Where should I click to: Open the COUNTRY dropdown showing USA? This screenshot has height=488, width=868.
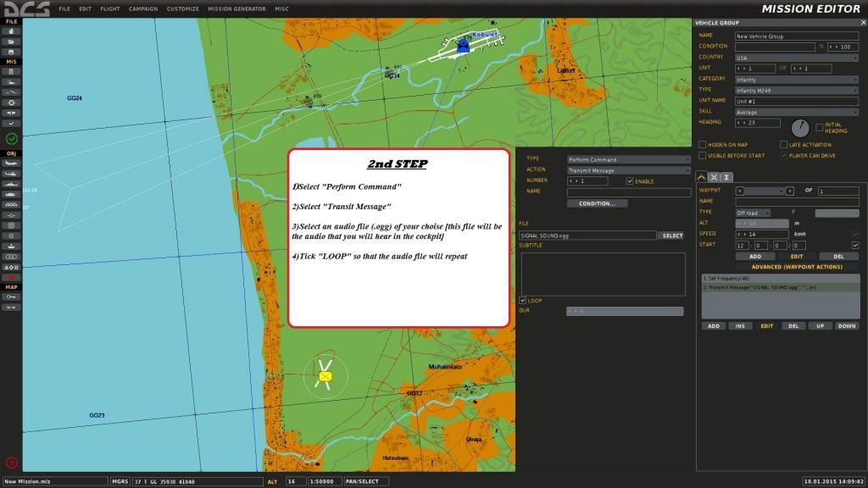tap(797, 58)
